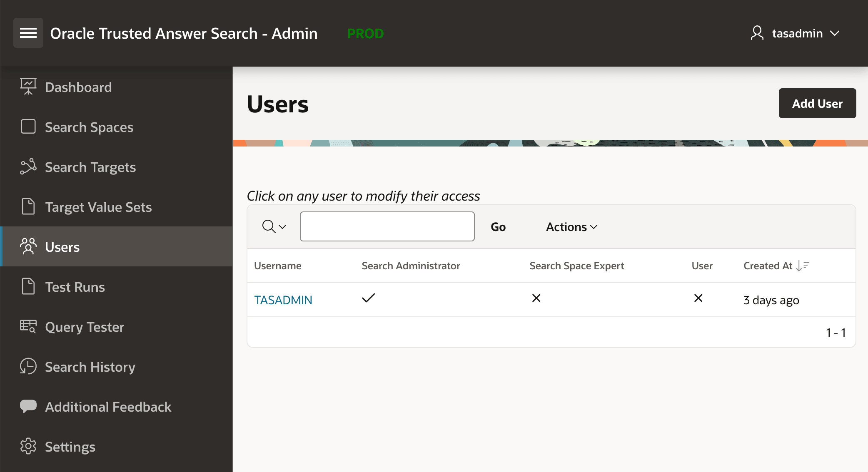Click the Additional Feedback speech bubble icon
Screen dimensions: 868x472
28,407
